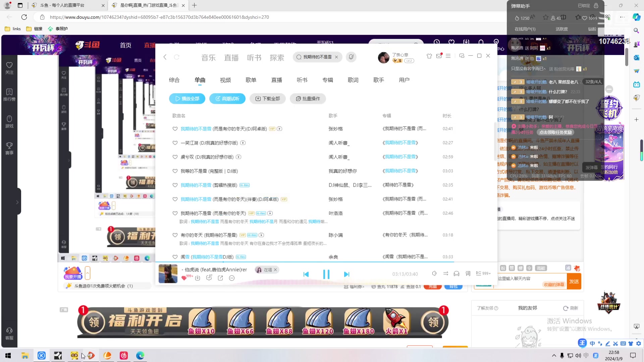Add a tool to Edge sidebar

tap(636, 120)
